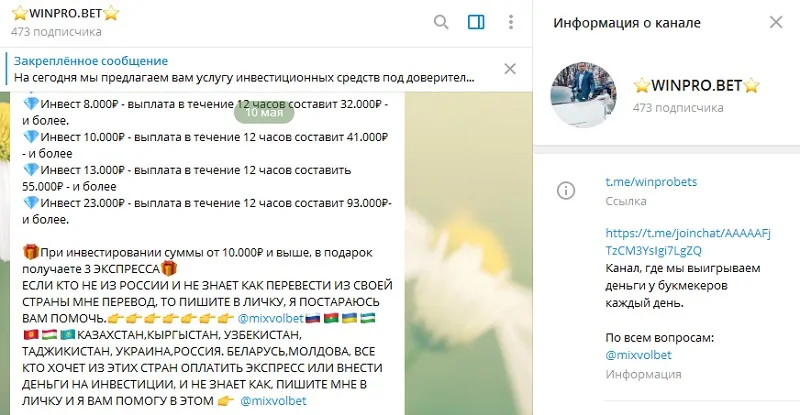The height and width of the screenshot is (415, 800).
Task: Click @mixvolbet in the channel info
Action: tap(638, 355)
